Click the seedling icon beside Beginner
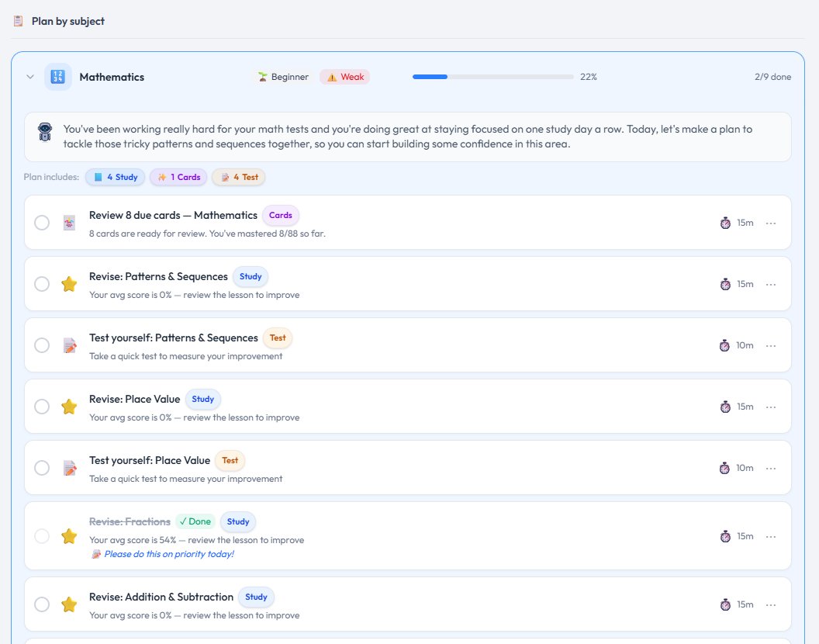This screenshot has height=644, width=819. (x=262, y=78)
